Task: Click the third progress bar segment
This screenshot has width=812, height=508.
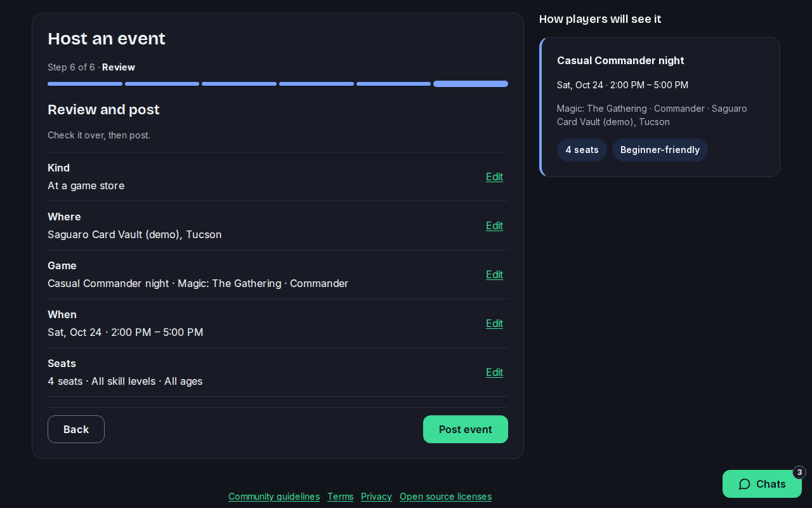Action: [x=239, y=84]
